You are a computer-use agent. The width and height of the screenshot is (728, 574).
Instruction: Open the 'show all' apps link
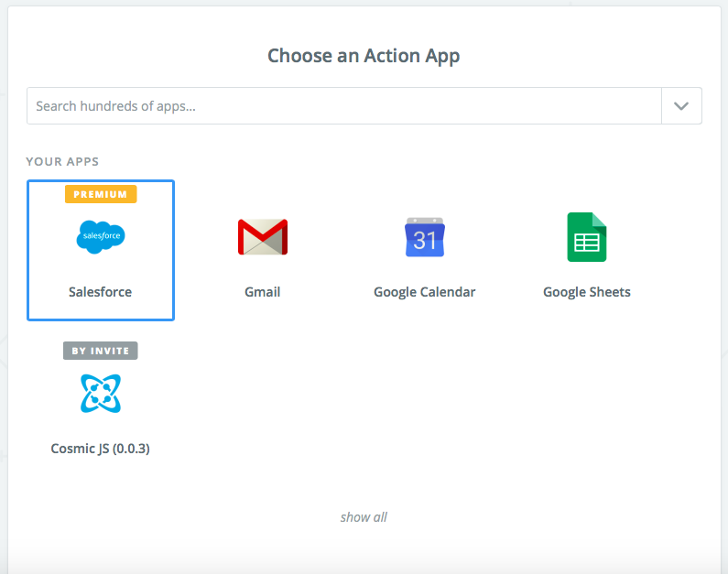pyautogui.click(x=364, y=517)
